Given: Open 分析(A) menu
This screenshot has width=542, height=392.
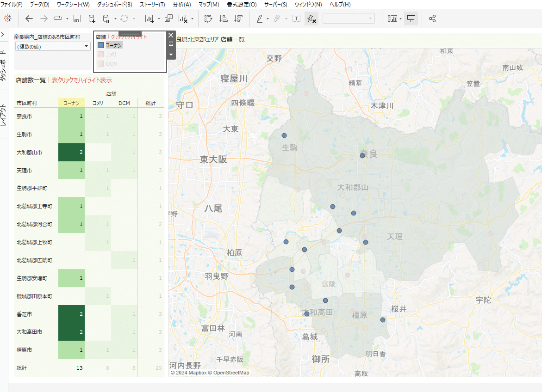Looking at the screenshot, I should point(182,4).
